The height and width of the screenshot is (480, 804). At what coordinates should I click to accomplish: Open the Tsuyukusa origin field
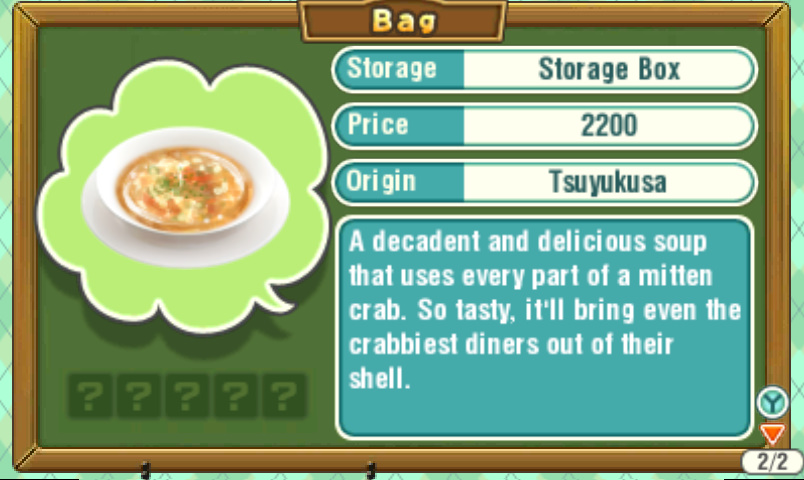(x=608, y=182)
